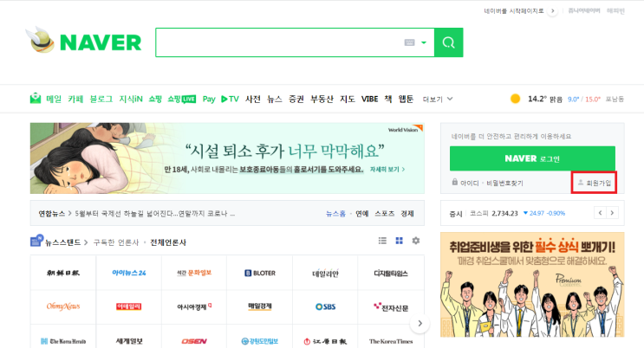Click the OhmyNews press logo

[x=63, y=306]
